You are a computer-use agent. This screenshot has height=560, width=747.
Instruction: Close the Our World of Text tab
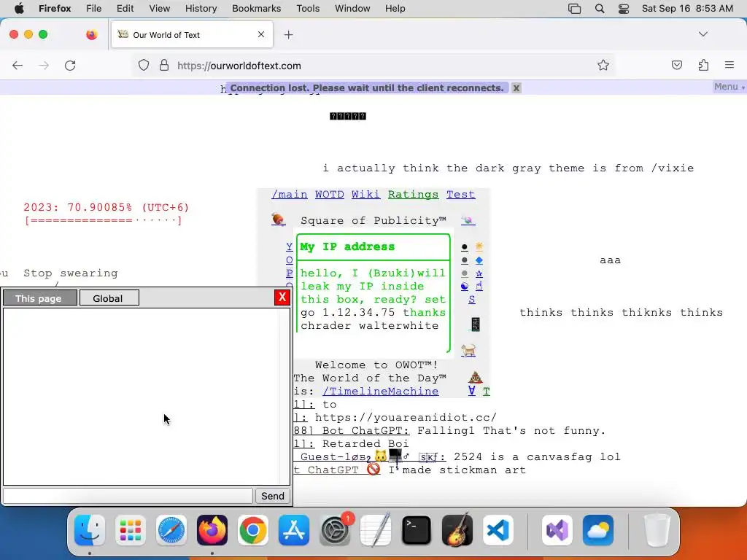click(261, 34)
